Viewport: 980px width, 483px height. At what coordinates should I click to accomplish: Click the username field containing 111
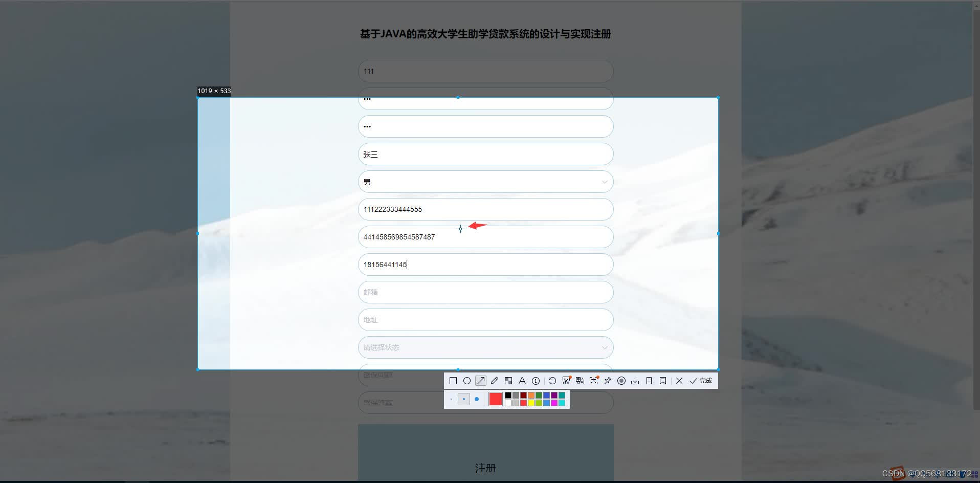tap(486, 71)
